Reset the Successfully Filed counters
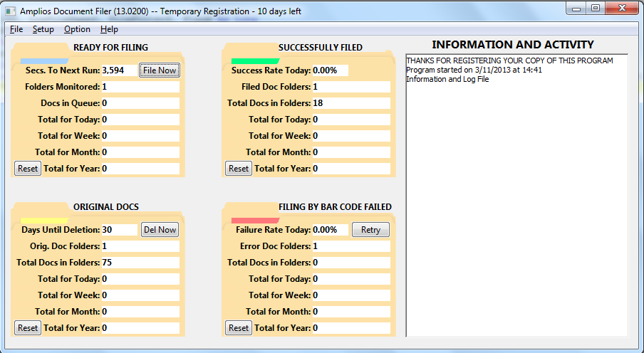This screenshot has width=644, height=353. (x=239, y=169)
